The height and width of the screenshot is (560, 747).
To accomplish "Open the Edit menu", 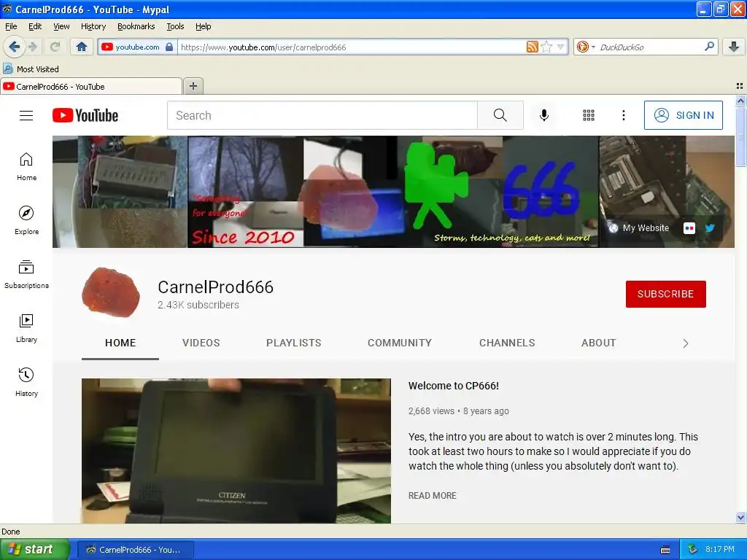I will (x=35, y=26).
